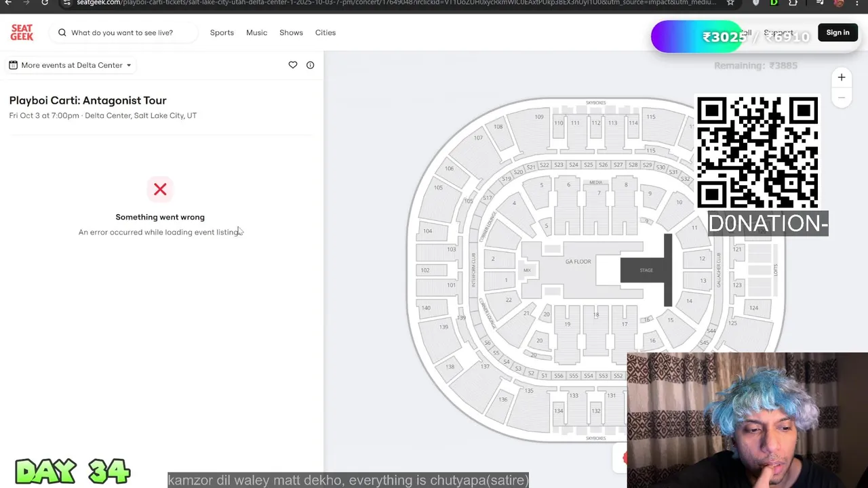Click the red X error icon
This screenshot has height=488, width=868.
(x=160, y=189)
